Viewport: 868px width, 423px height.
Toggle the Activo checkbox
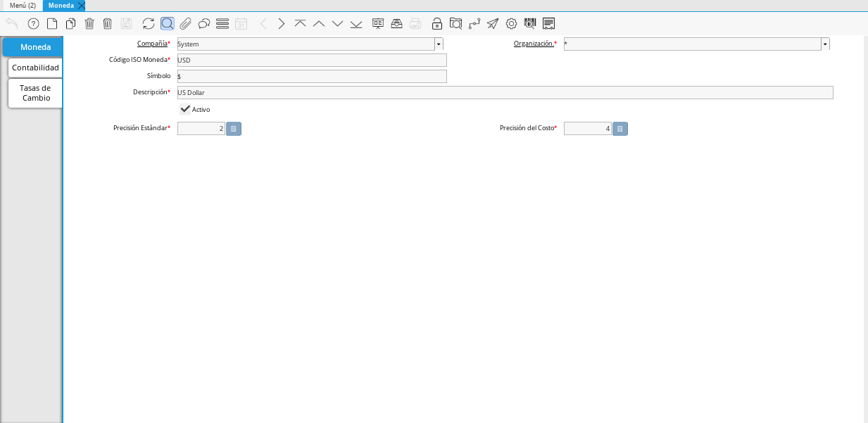[x=185, y=109]
